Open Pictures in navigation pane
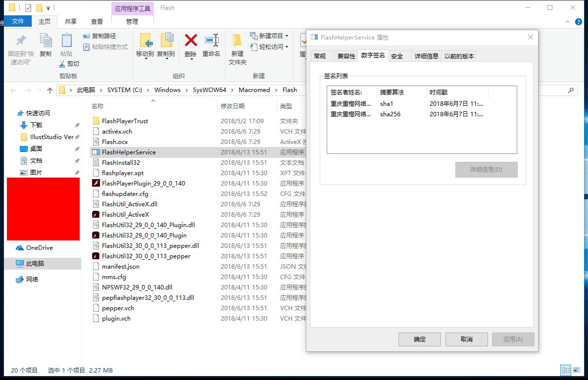This screenshot has height=380, width=588. 36,172
